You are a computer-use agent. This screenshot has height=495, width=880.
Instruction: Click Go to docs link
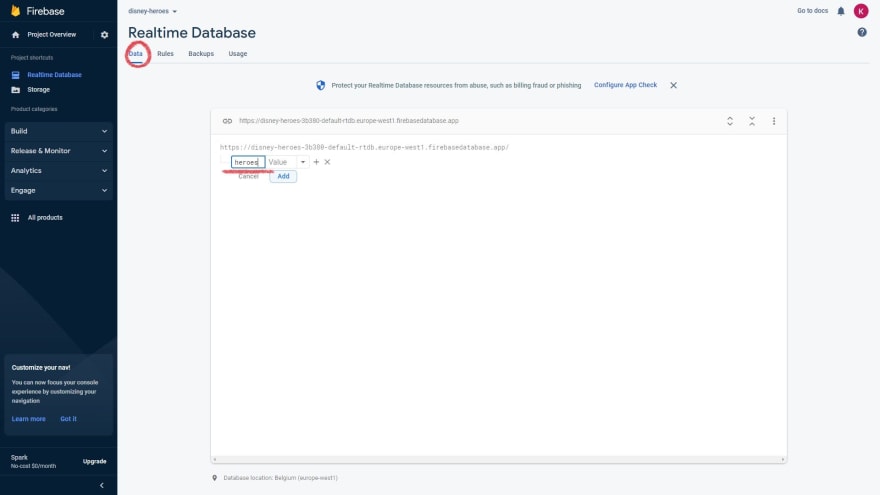[x=812, y=11]
